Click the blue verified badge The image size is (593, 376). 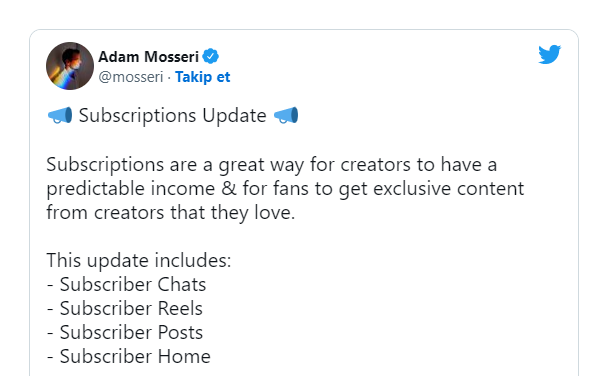[211, 56]
